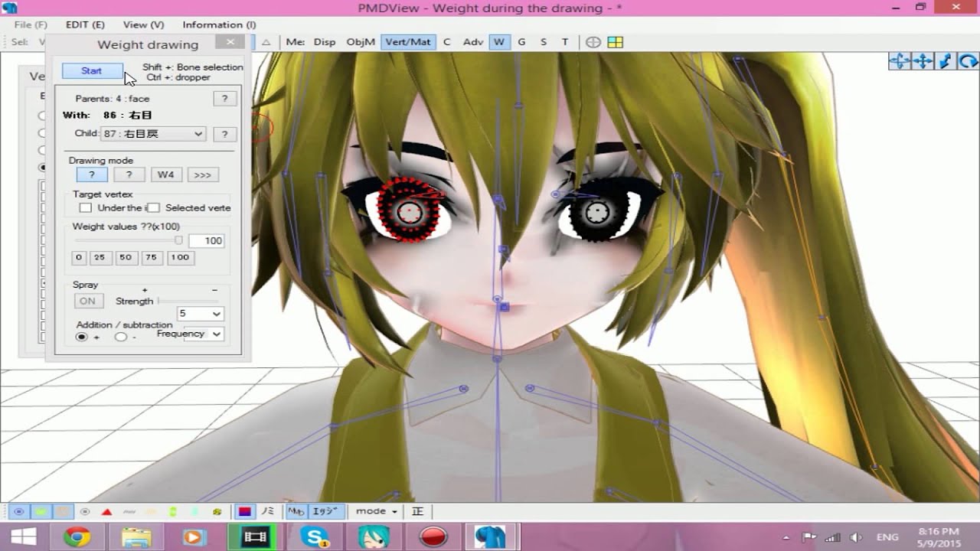Click the crosshair circle toolbar icon

[593, 42]
